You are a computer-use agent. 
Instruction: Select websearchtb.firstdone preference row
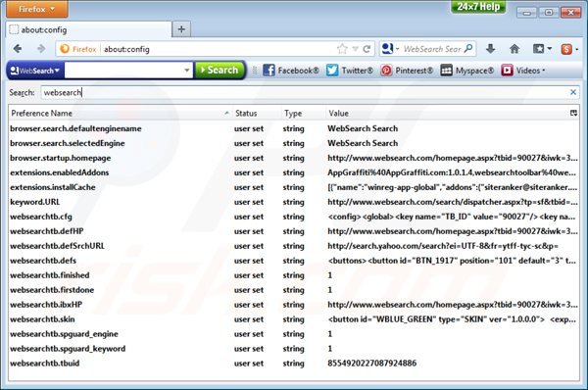point(294,290)
